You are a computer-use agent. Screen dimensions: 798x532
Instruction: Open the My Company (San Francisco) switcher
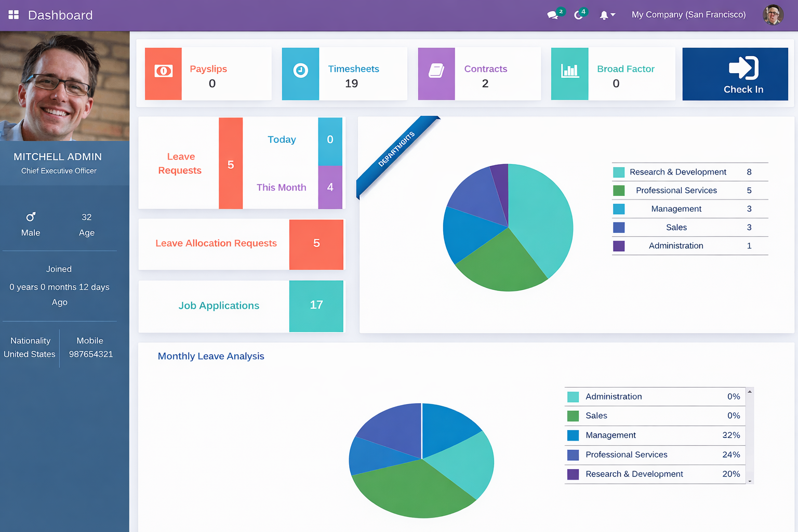click(x=688, y=15)
